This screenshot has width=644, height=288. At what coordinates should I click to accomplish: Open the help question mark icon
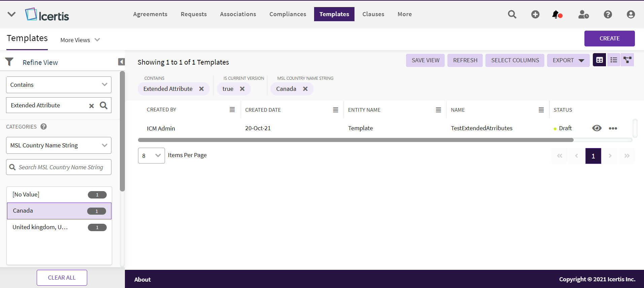tap(608, 14)
